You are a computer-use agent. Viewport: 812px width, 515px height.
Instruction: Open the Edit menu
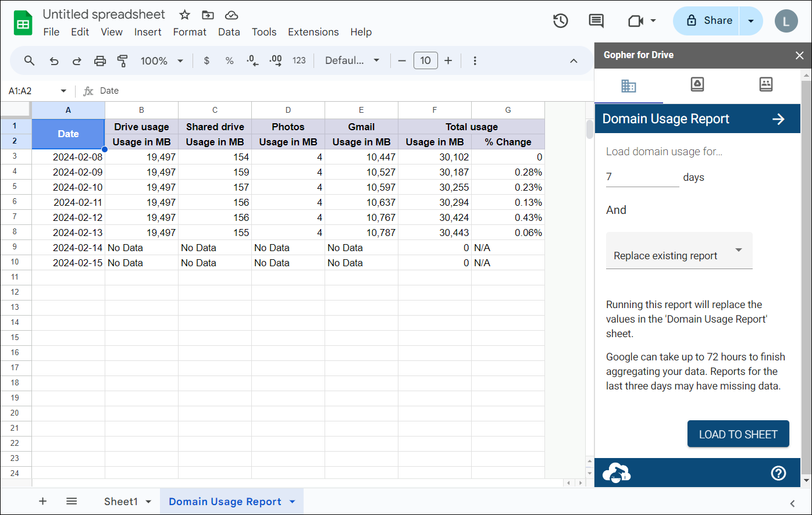point(80,32)
